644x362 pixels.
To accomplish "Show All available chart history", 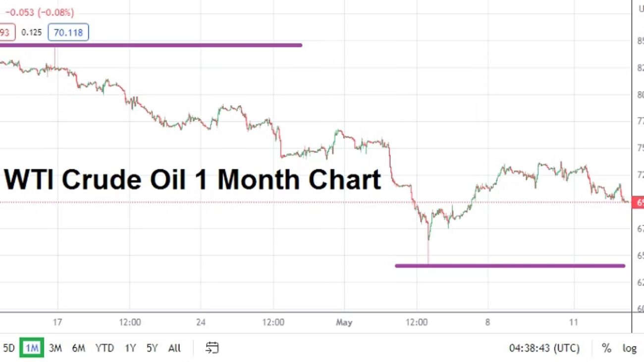I will click(x=174, y=348).
